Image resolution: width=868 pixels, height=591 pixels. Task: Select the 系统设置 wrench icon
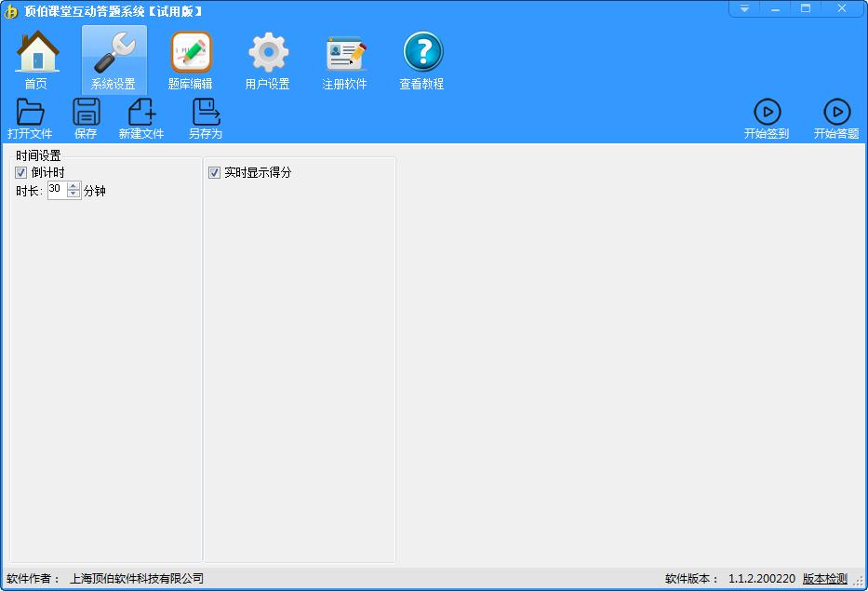click(x=114, y=60)
